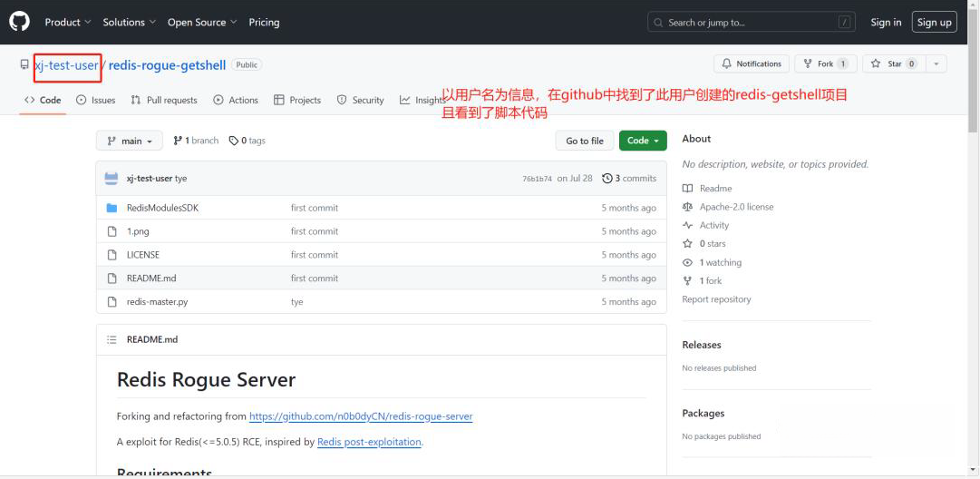This screenshot has width=980, height=479.
Task: Click the fork icon in the Fork button
Action: point(808,64)
